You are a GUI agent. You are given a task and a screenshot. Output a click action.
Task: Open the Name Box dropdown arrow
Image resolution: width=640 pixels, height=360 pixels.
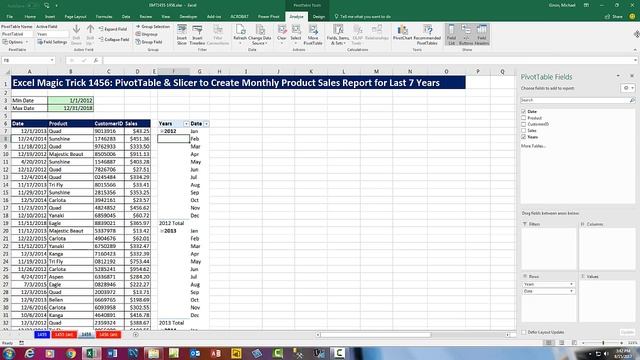[x=52, y=60]
